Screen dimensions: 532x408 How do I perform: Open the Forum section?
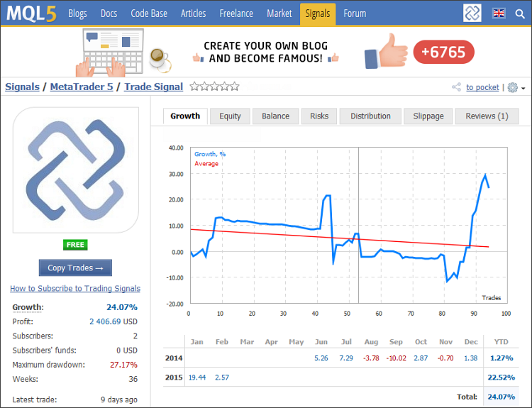[355, 13]
